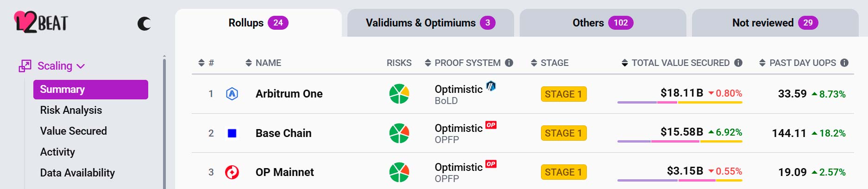Open the Others tab

pos(603,23)
